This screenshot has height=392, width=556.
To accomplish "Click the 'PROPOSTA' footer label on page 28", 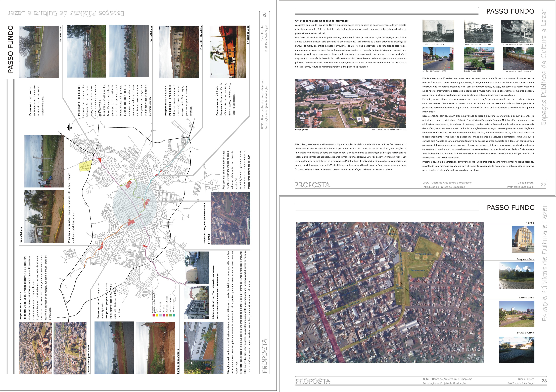I will pos(313,381).
